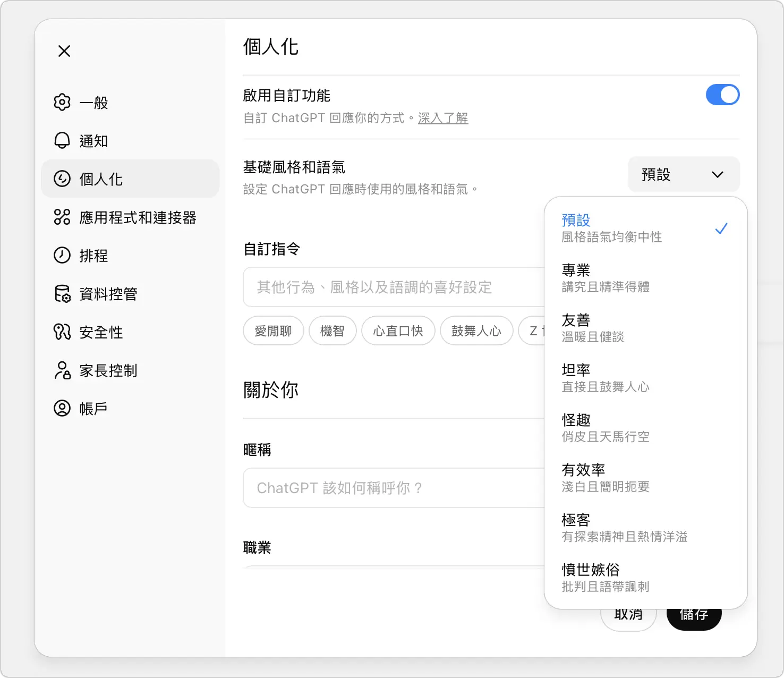784x678 pixels.
Task: Open the 排程 settings section
Action: (130, 255)
